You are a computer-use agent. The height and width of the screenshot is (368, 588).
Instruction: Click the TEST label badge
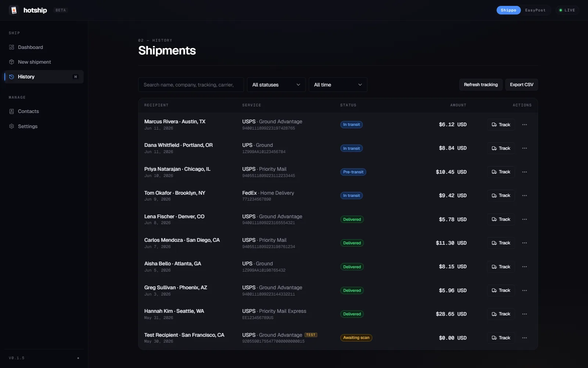click(x=311, y=335)
